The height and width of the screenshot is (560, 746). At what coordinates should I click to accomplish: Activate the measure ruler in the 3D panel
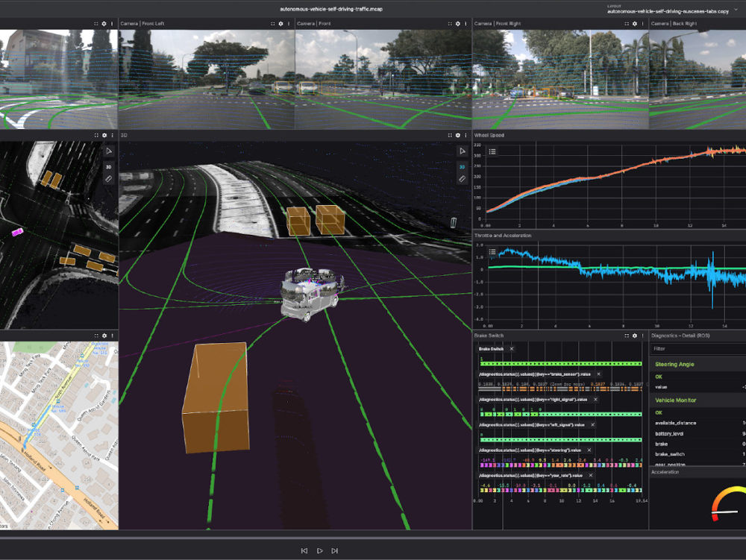tap(462, 179)
